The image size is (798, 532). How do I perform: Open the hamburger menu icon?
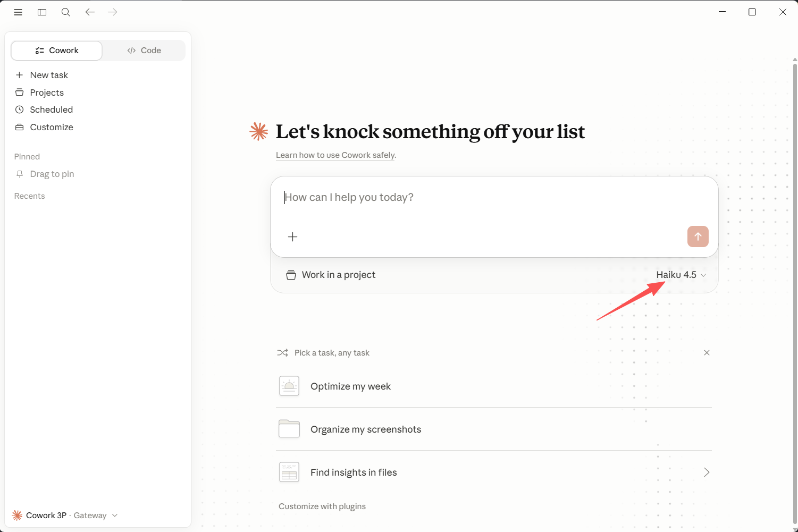click(x=18, y=12)
